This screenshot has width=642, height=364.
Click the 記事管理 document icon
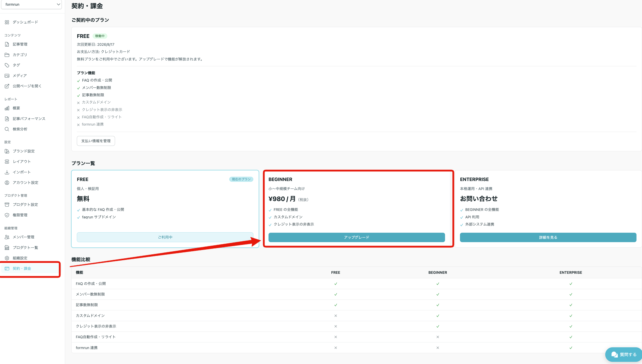coord(7,44)
